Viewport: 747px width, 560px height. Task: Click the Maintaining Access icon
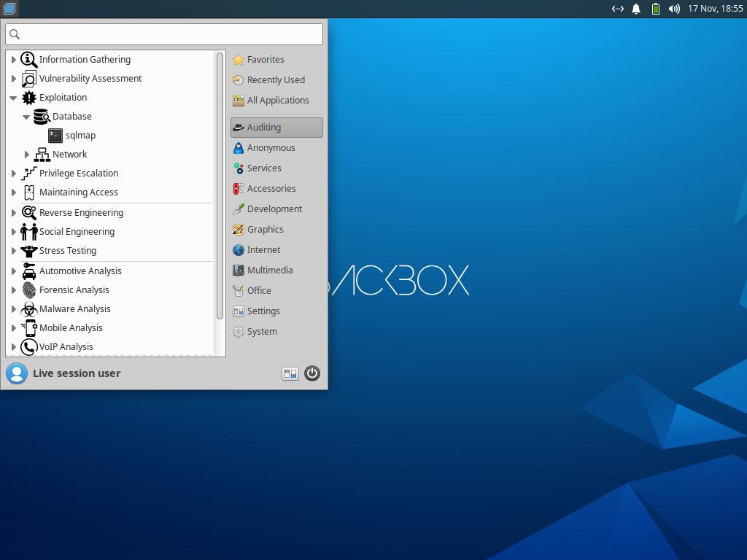point(28,192)
